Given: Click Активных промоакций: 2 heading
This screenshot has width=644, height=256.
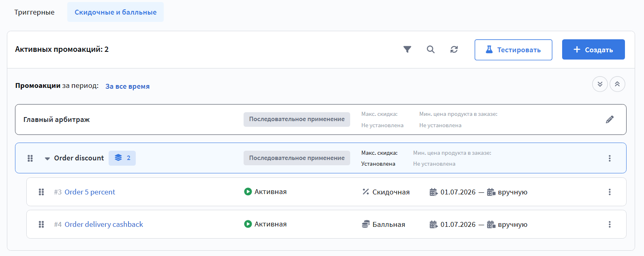Looking at the screenshot, I should (x=62, y=49).
